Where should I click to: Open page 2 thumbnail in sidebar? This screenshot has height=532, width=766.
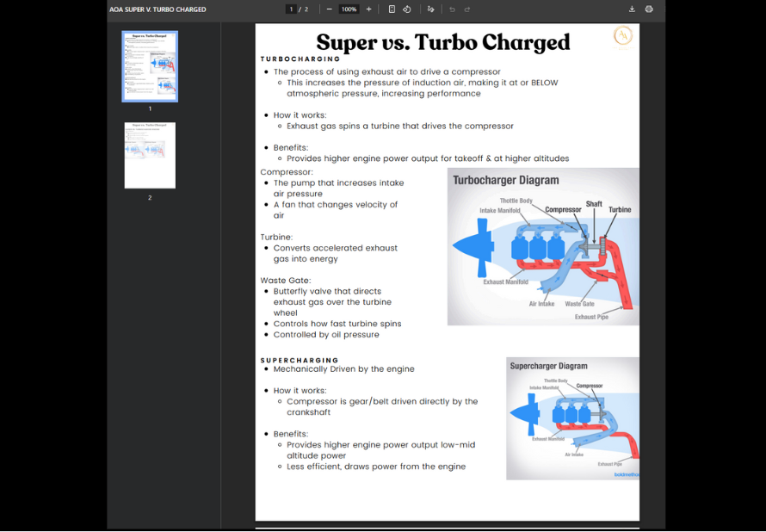pyautogui.click(x=150, y=155)
